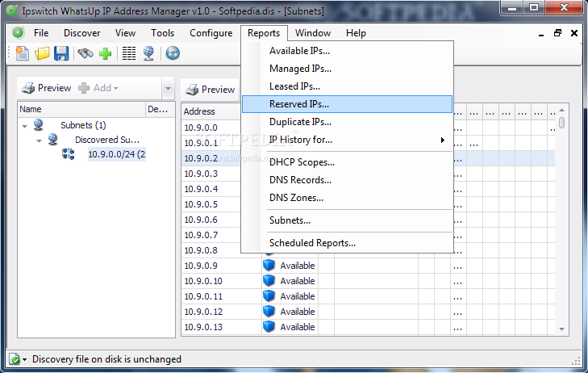This screenshot has height=373, width=588.
Task: Click the New file toolbar icon
Action: point(22,53)
